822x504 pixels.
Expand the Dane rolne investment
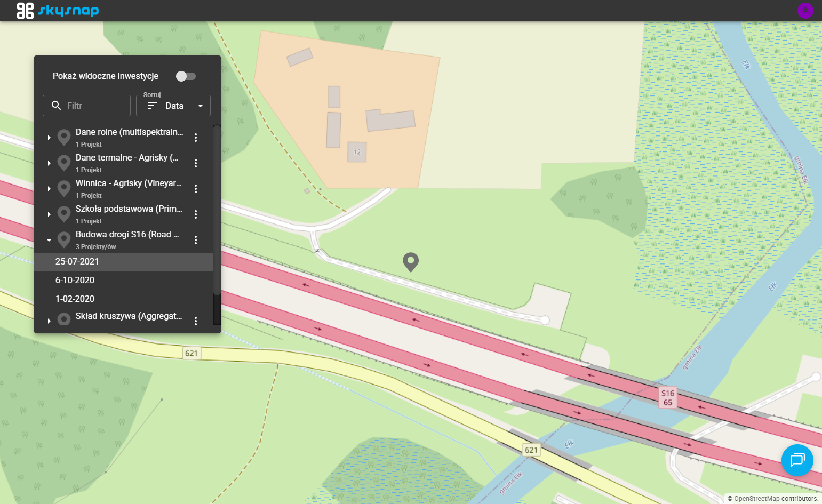click(x=49, y=138)
